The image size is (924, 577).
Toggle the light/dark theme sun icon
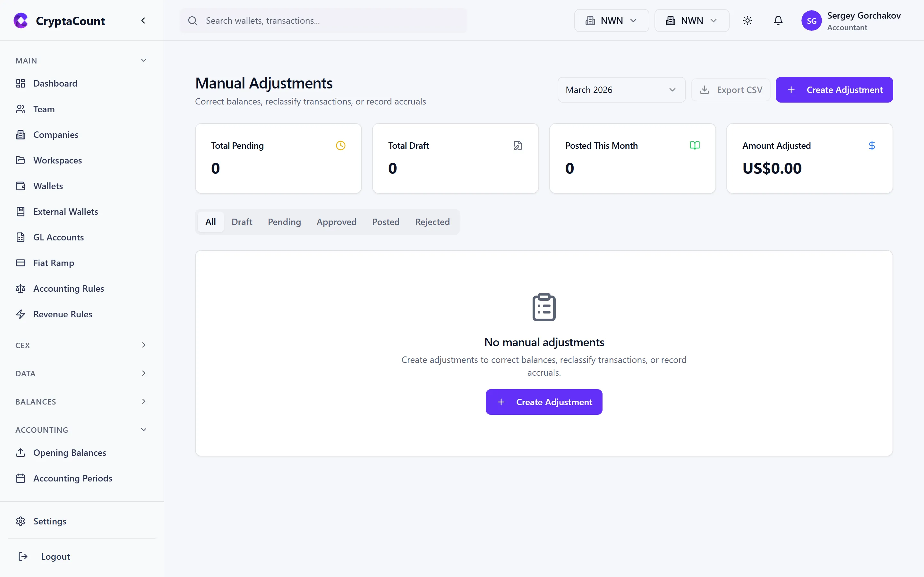pos(747,21)
